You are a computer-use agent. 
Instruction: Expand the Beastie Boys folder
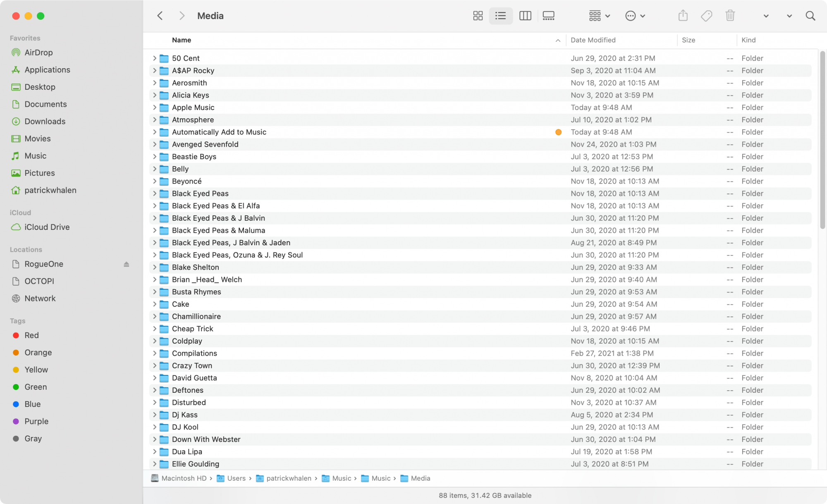pos(155,157)
